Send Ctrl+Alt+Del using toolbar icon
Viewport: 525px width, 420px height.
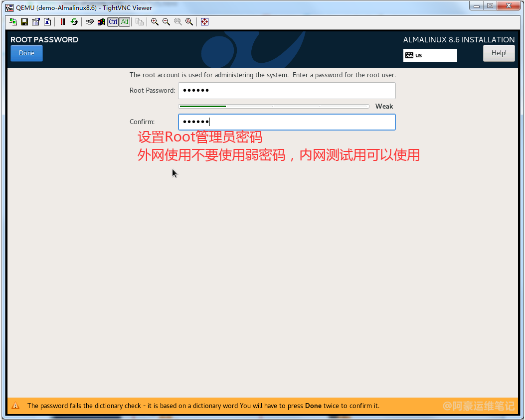pos(89,22)
